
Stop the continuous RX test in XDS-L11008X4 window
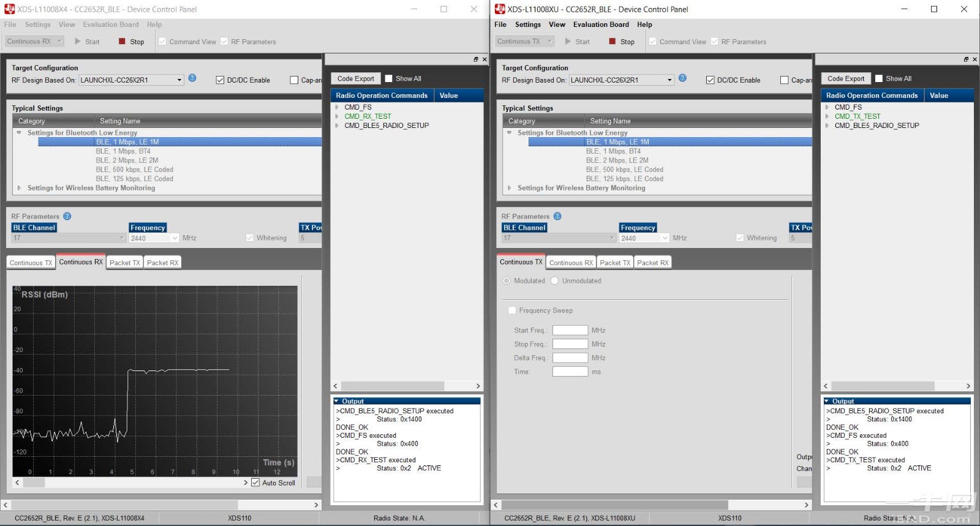tap(131, 42)
